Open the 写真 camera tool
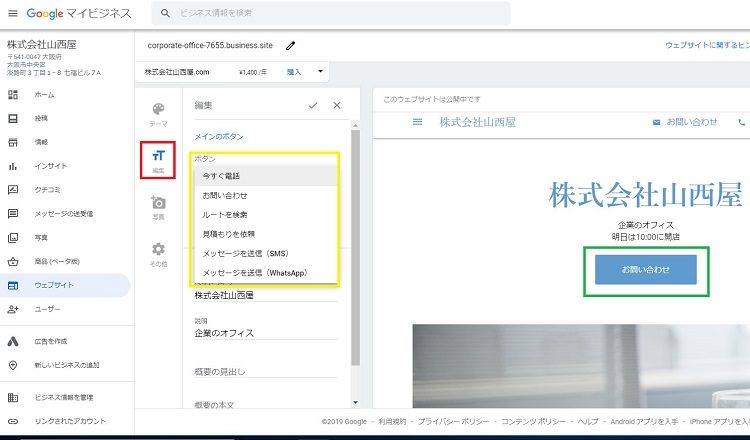Viewport: 750px width, 440px height. (x=158, y=208)
